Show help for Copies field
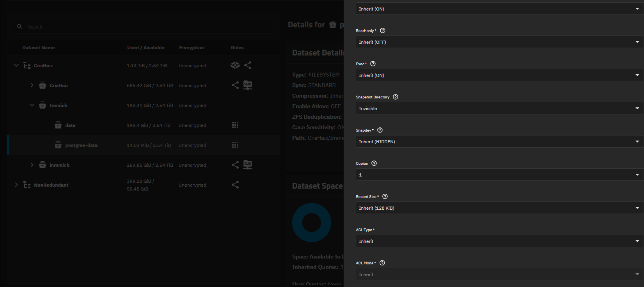Image resolution: width=644 pixels, height=287 pixels. [x=374, y=163]
